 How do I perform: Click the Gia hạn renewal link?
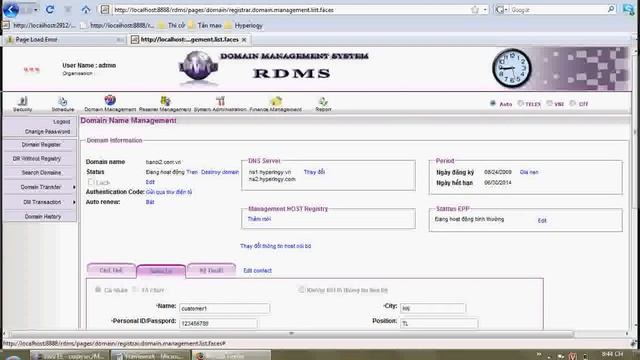click(529, 172)
